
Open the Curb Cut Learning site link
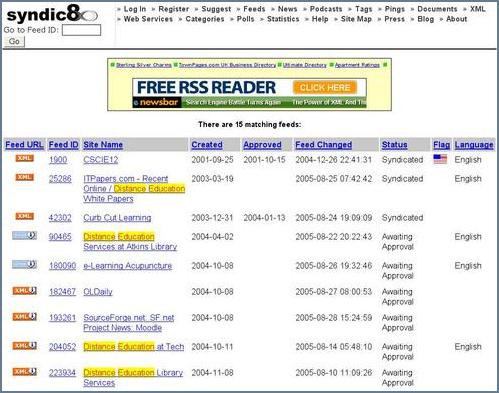coord(117,218)
